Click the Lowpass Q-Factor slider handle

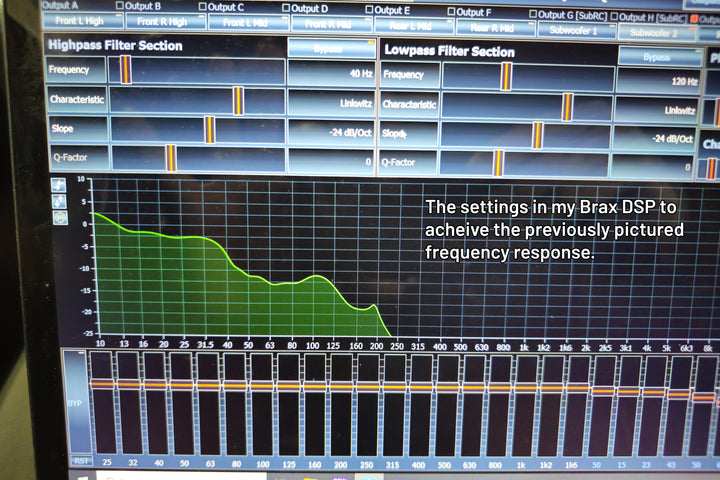pos(498,163)
